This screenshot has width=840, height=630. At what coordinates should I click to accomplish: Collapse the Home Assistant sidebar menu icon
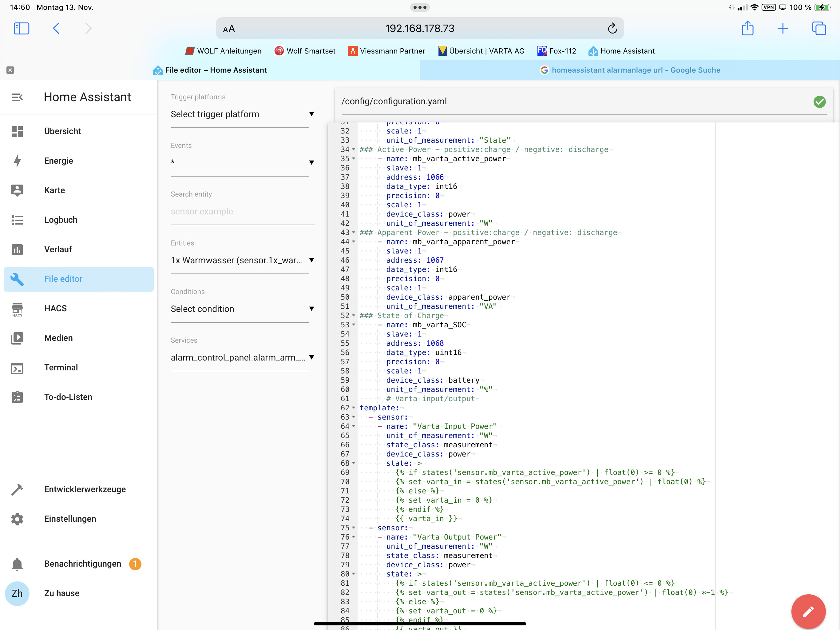(17, 97)
